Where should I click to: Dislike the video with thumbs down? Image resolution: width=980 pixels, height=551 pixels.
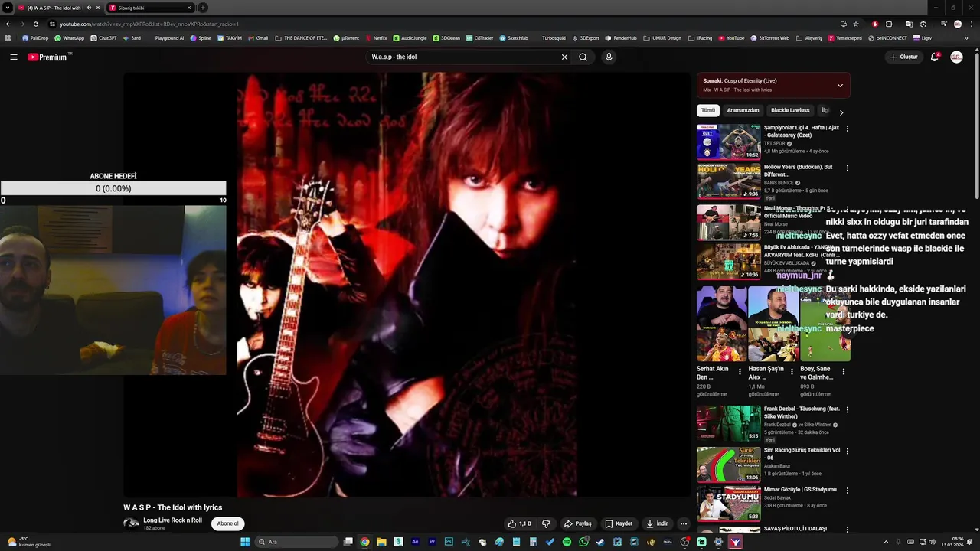coord(546,523)
